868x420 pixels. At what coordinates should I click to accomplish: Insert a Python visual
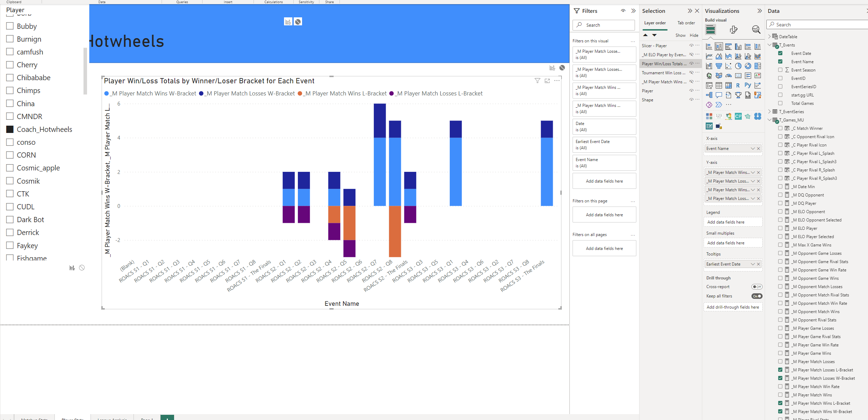[748, 85]
